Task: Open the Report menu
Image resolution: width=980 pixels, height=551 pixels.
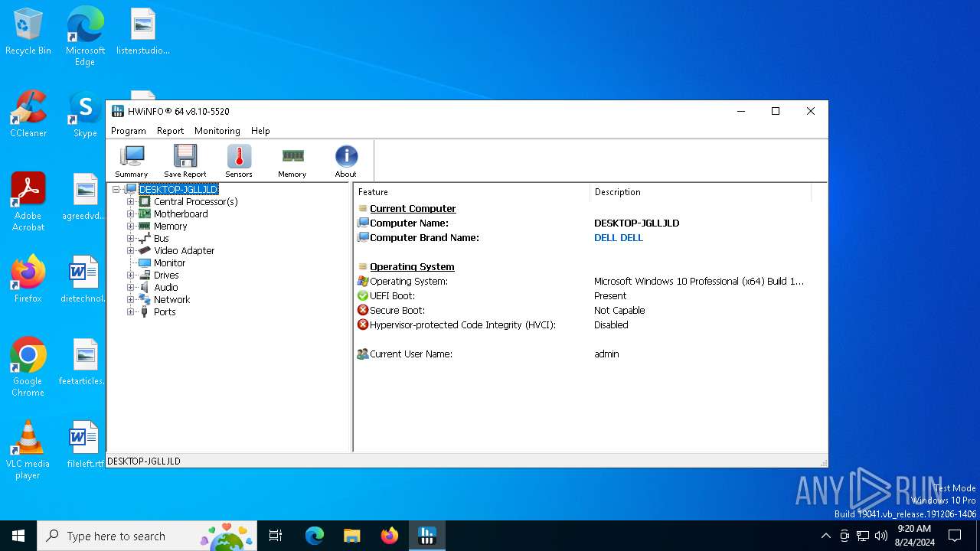Action: click(x=170, y=131)
